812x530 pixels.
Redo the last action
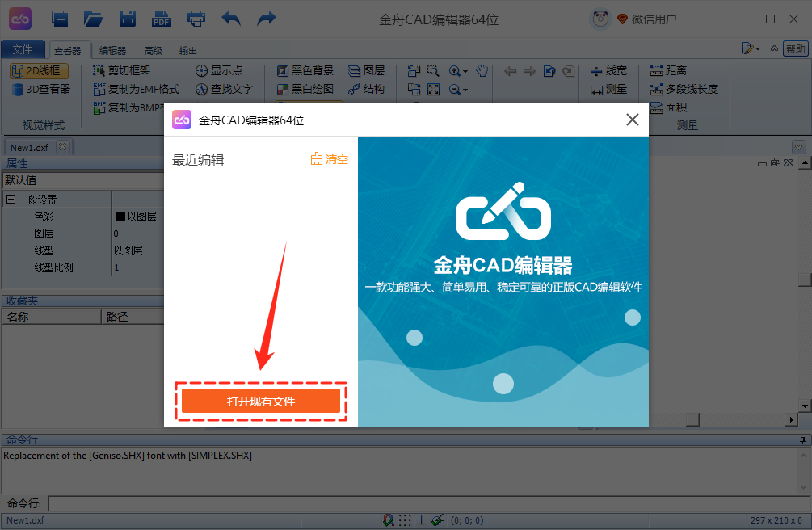click(x=266, y=19)
